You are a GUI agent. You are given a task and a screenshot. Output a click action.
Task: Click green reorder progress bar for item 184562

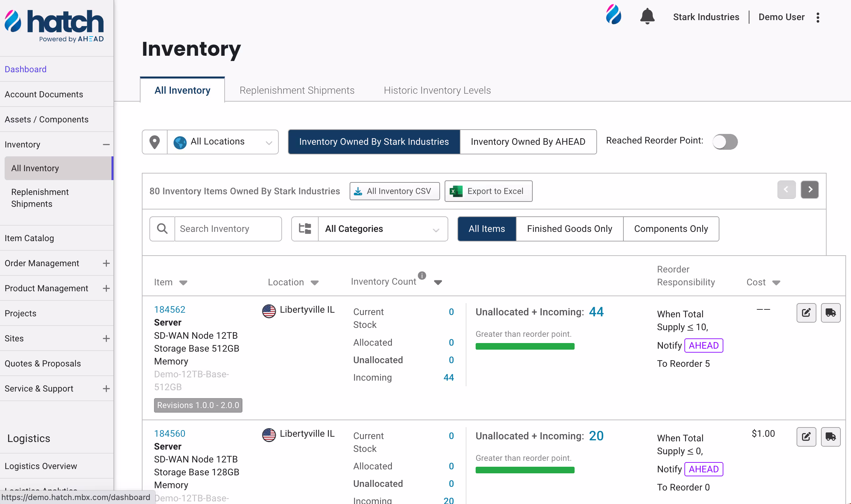[525, 346]
